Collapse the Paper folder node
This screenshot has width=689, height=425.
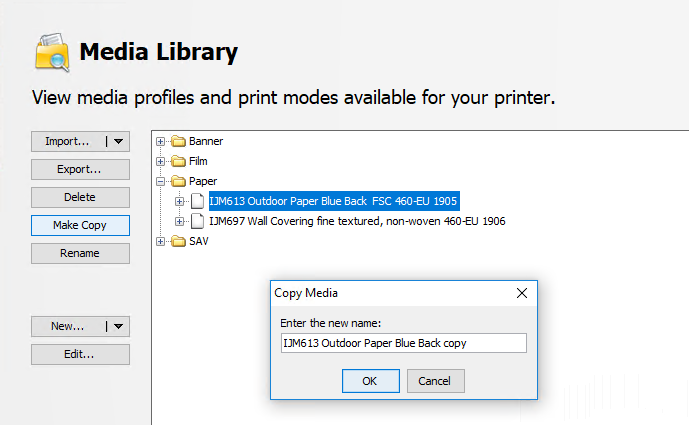click(161, 181)
